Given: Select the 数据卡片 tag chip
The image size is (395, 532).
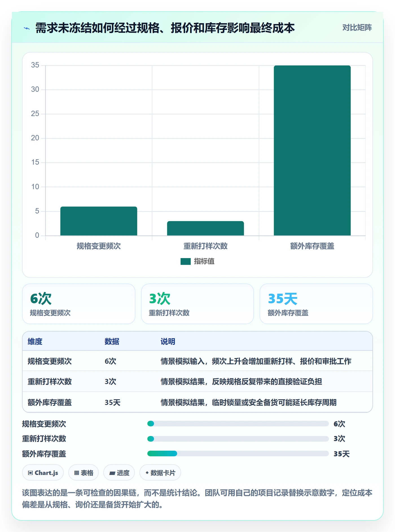Looking at the screenshot, I should (x=160, y=473).
